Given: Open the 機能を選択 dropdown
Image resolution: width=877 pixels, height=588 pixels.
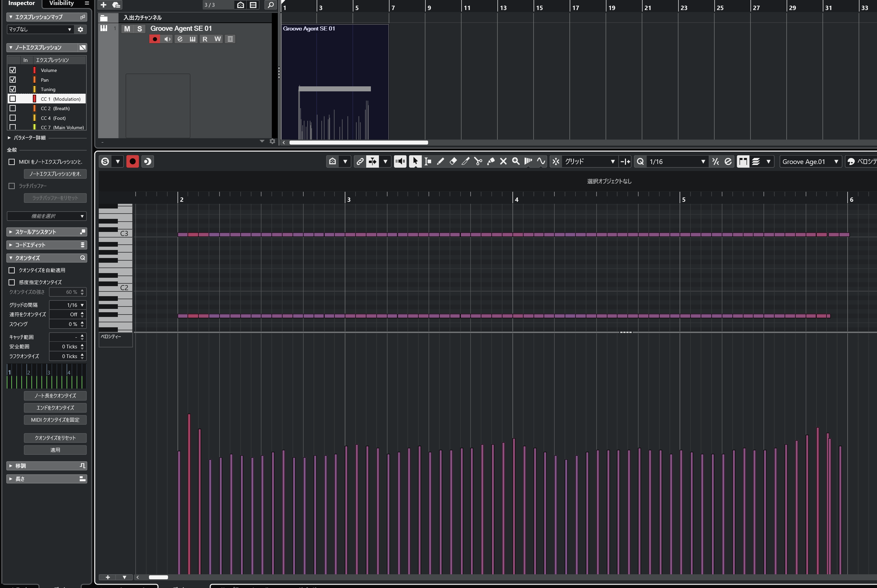Looking at the screenshot, I should click(x=47, y=216).
